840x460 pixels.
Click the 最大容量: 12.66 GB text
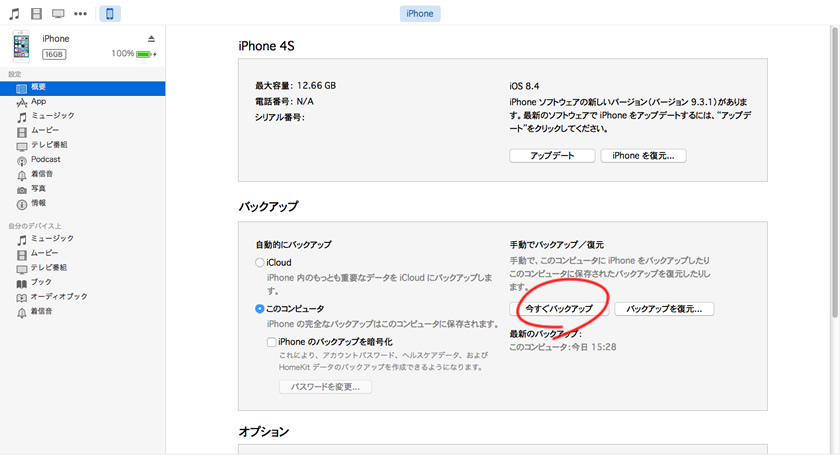[296, 86]
